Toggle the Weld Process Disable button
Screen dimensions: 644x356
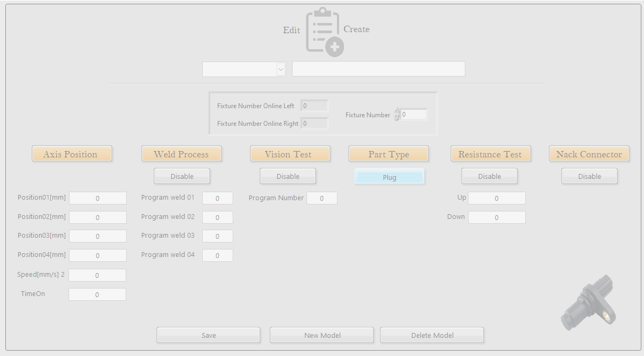pyautogui.click(x=182, y=176)
